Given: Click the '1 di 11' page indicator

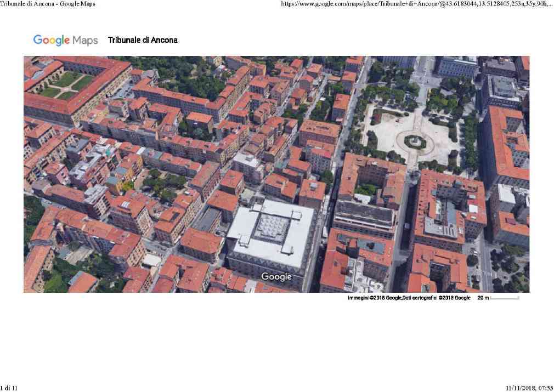Looking at the screenshot, I should tap(9, 388).
